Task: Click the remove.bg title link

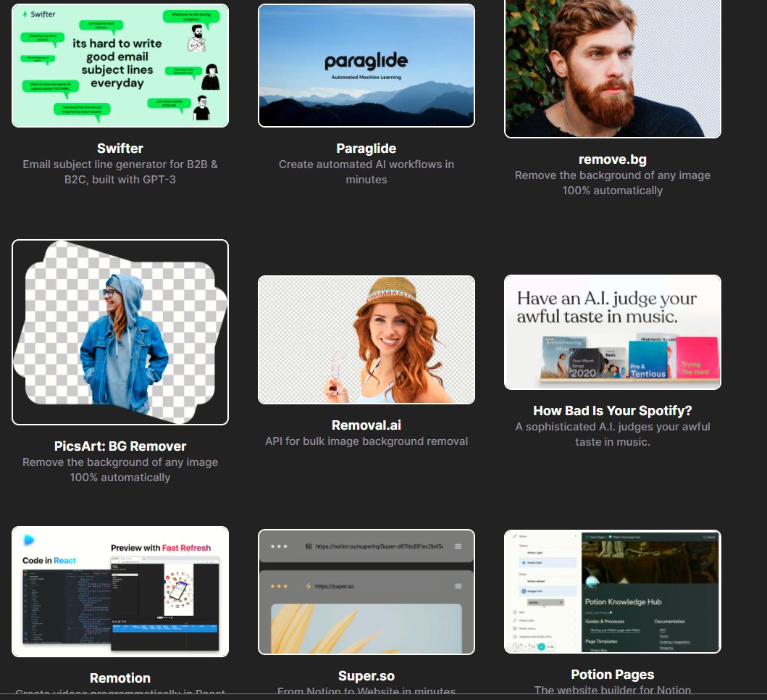Action: 613,159
